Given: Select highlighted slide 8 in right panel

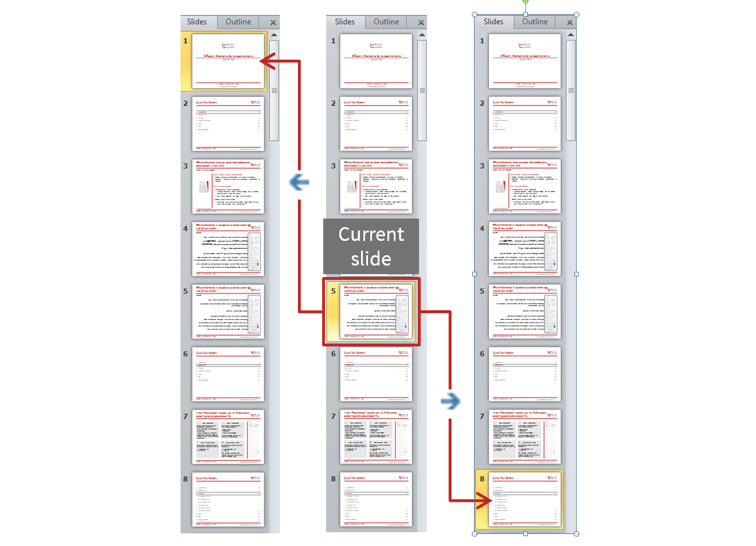Looking at the screenshot, I should (524, 499).
